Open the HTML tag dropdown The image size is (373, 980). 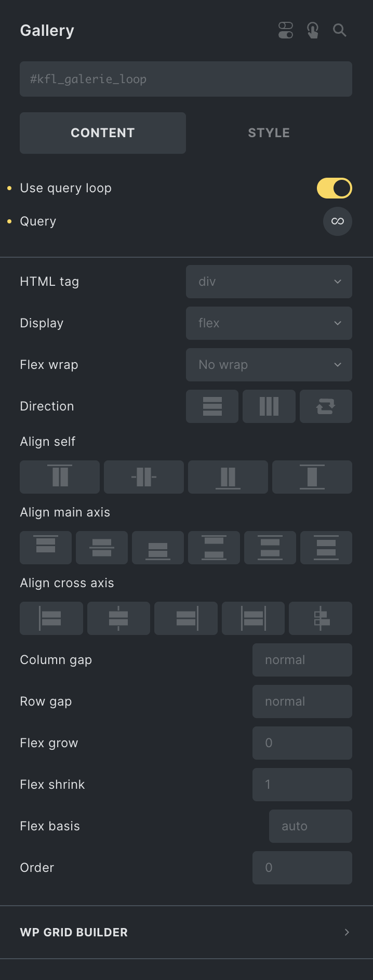[269, 282]
